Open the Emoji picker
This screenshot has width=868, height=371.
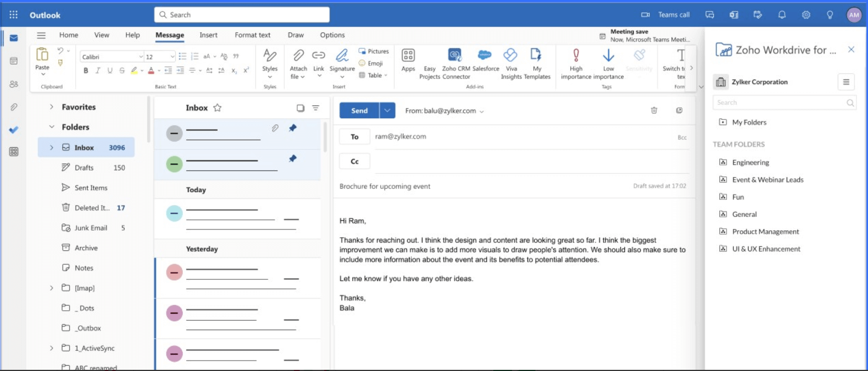pos(370,63)
